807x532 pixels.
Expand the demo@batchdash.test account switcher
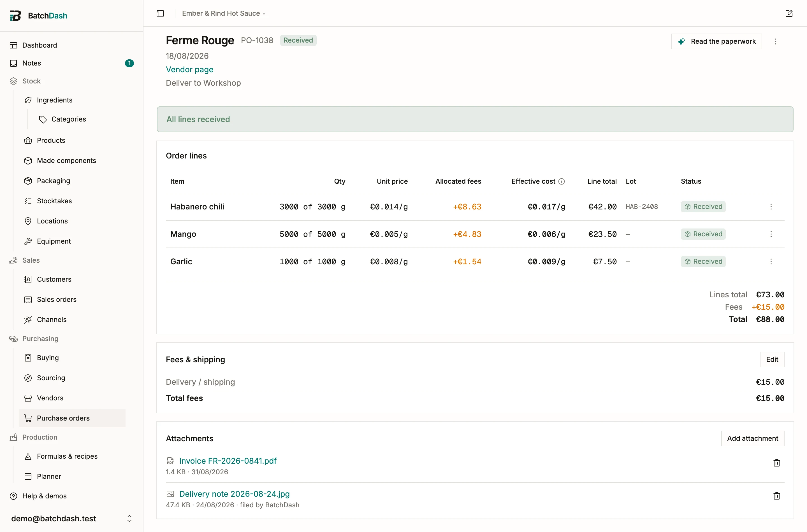pyautogui.click(x=129, y=519)
